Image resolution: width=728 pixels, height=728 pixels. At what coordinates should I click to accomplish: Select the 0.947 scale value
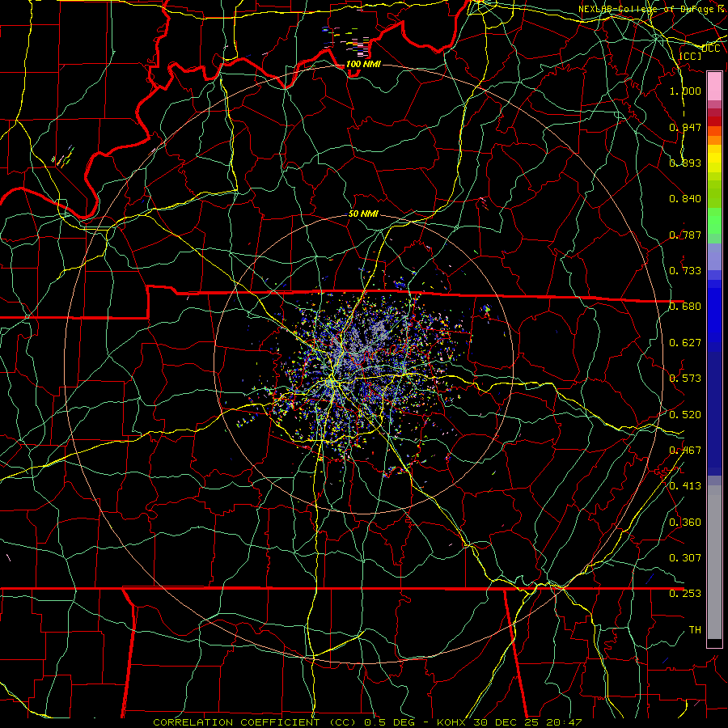tap(685, 127)
